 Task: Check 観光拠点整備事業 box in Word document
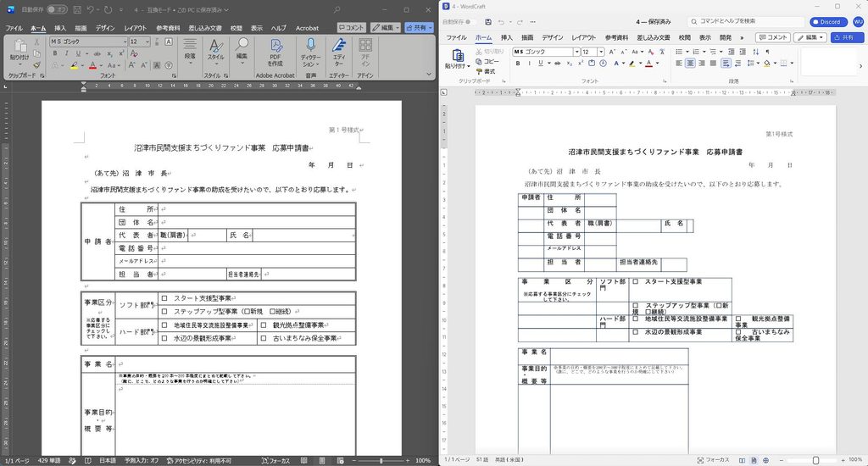click(x=264, y=325)
